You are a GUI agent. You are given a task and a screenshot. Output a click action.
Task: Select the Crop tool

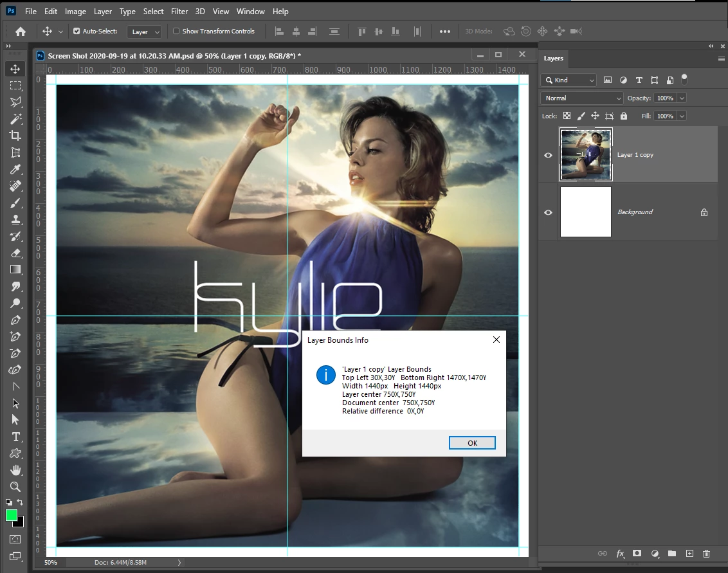pos(15,136)
